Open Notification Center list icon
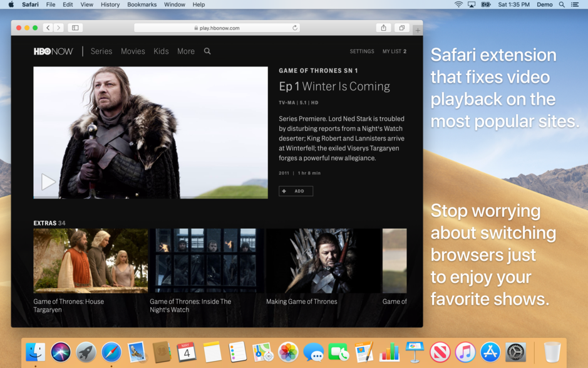The height and width of the screenshot is (368, 588). [x=575, y=4]
